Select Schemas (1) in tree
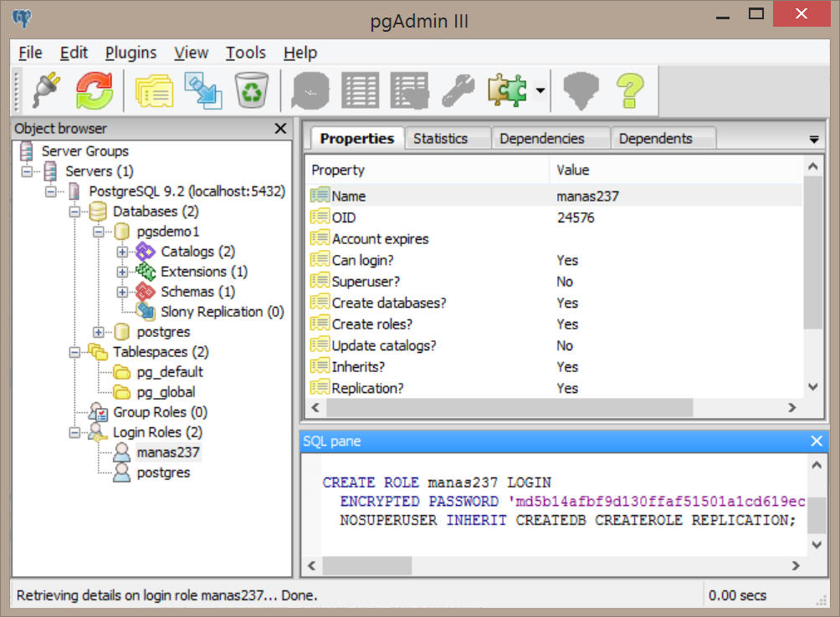This screenshot has height=617, width=840. [x=197, y=292]
